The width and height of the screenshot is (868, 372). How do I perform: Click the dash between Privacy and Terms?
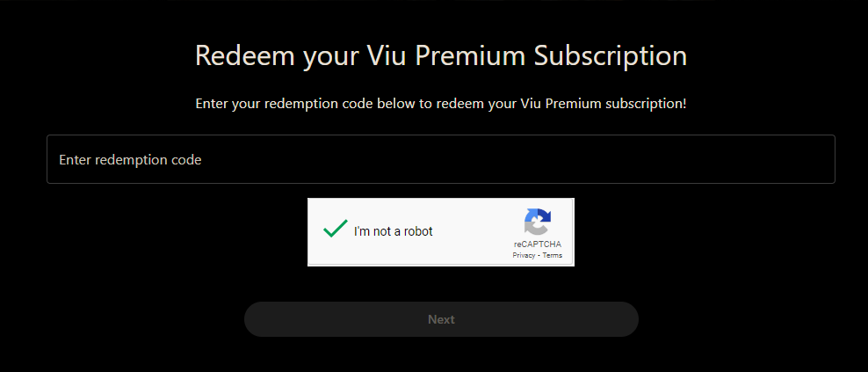pos(539,256)
